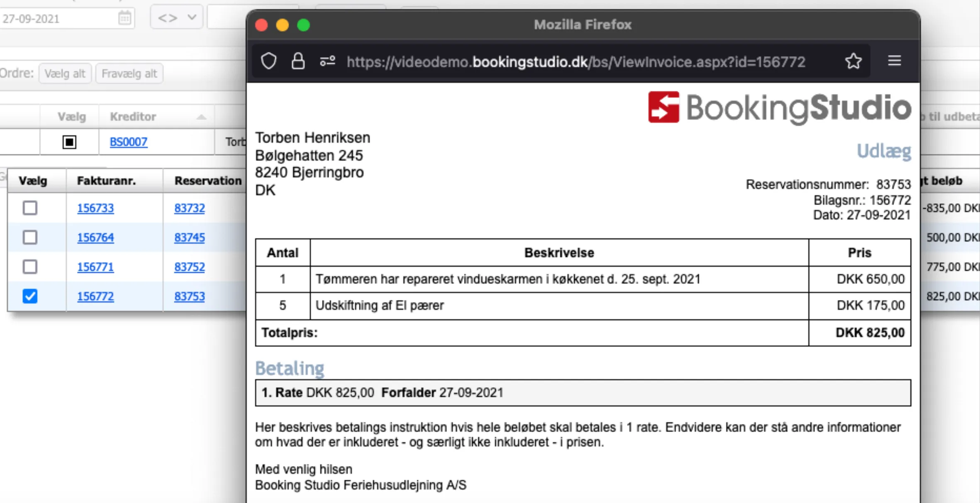Click the sort arrow on the Kreditor column
980x503 pixels.
tap(201, 117)
